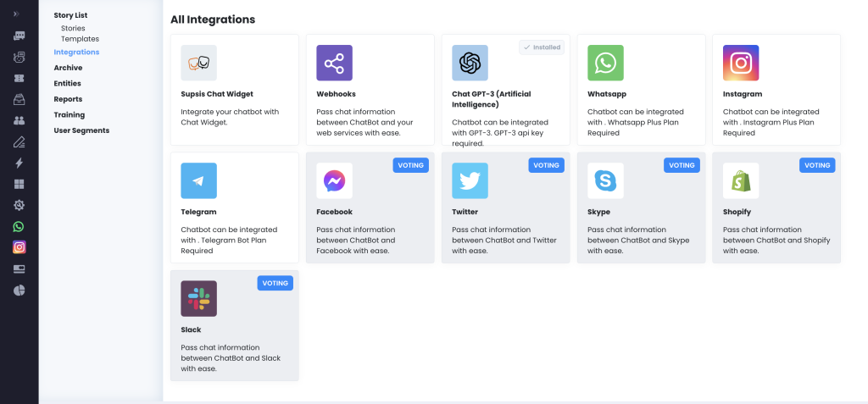The image size is (868, 404).
Task: Open Telegram card title
Action: 198,212
